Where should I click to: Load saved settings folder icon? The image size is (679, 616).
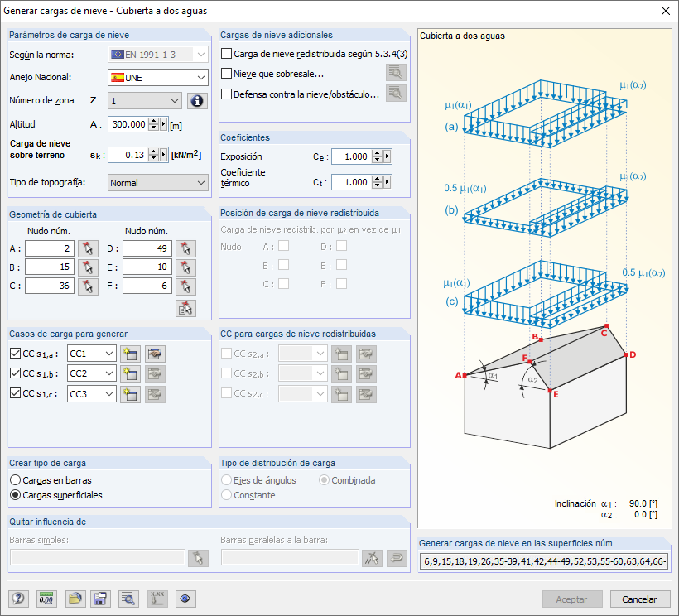[x=75, y=599]
